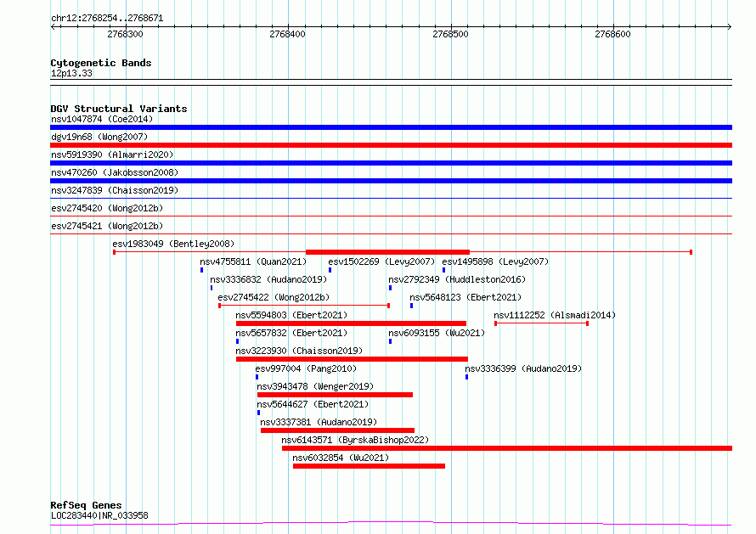This screenshot has width=756, height=534.
Task: Click the blue marker under nsv5657832
Action: [x=237, y=341]
